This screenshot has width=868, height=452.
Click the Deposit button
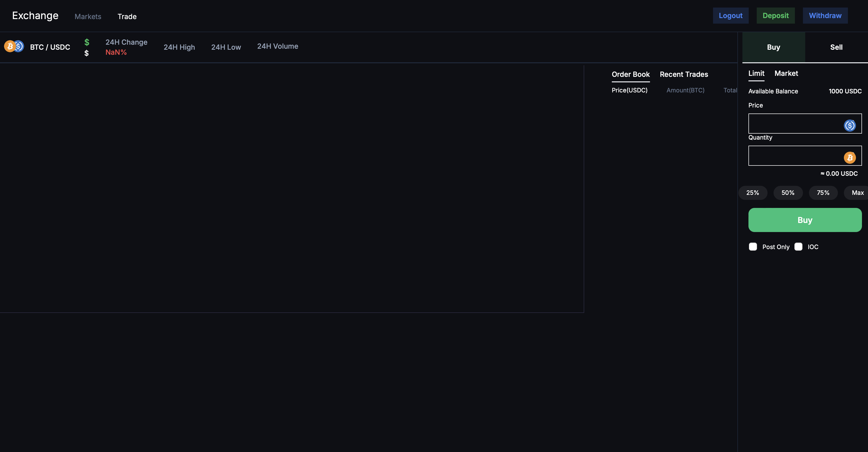(x=775, y=16)
